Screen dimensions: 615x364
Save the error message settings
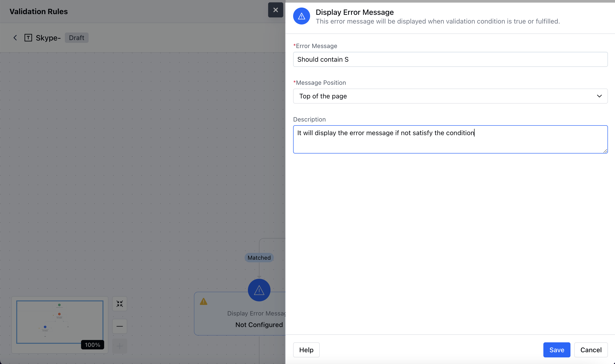[556, 350]
